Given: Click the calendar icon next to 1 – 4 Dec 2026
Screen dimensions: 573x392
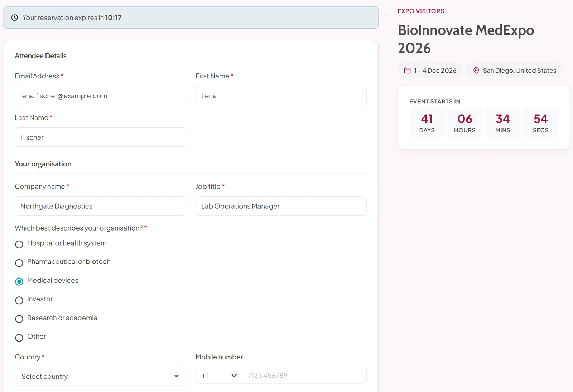Looking at the screenshot, I should [407, 71].
